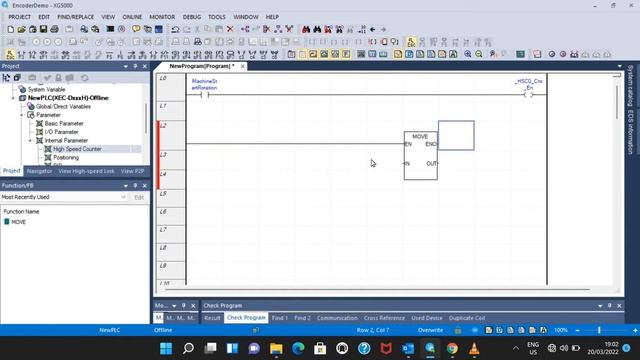
Task: Collapse the Parameter tree node
Action: pyautogui.click(x=22, y=115)
